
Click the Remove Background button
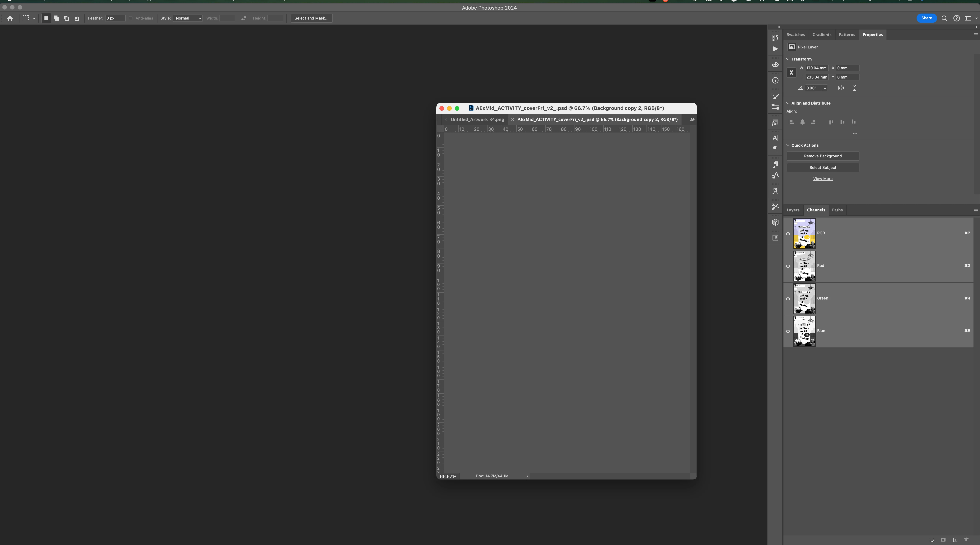[823, 156]
